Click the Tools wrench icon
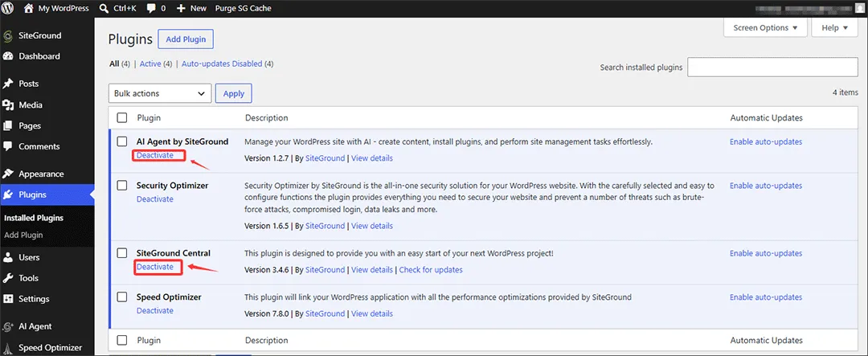The width and height of the screenshot is (868, 356). tap(8, 278)
